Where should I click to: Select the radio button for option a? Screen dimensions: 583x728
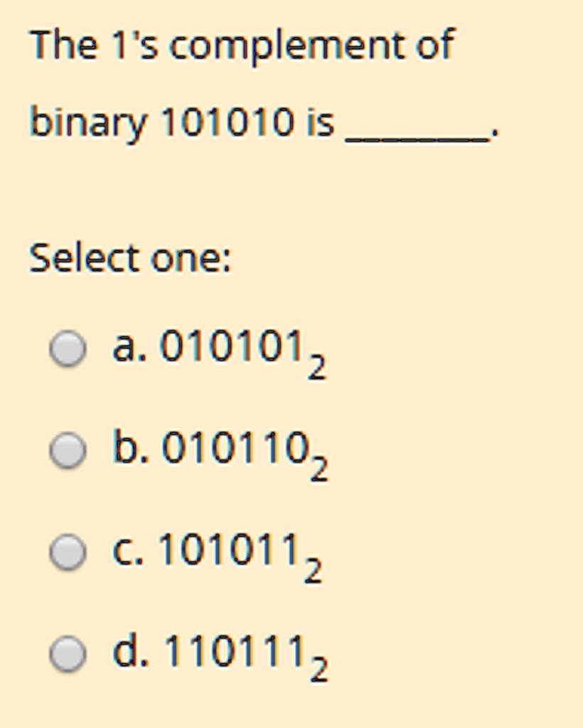pyautogui.click(x=68, y=350)
